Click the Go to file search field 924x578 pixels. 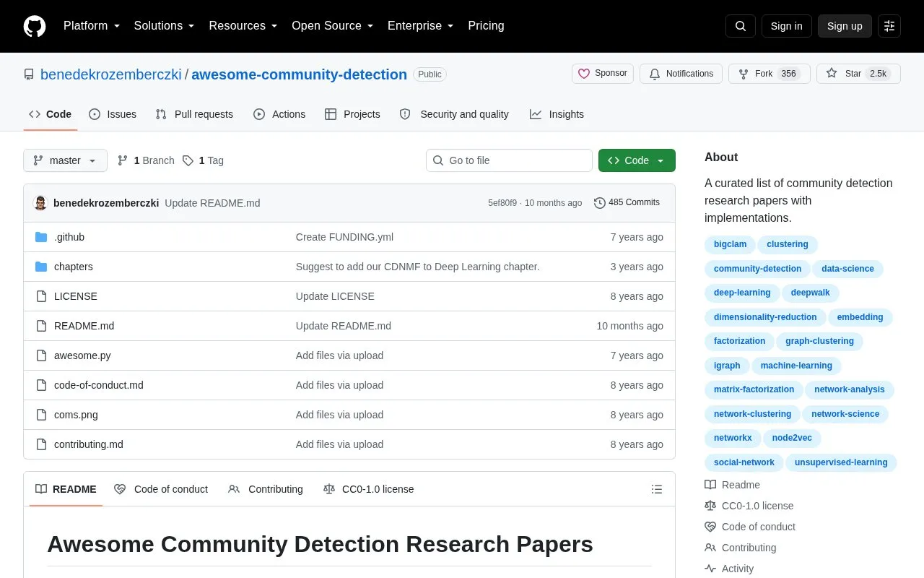pos(509,160)
